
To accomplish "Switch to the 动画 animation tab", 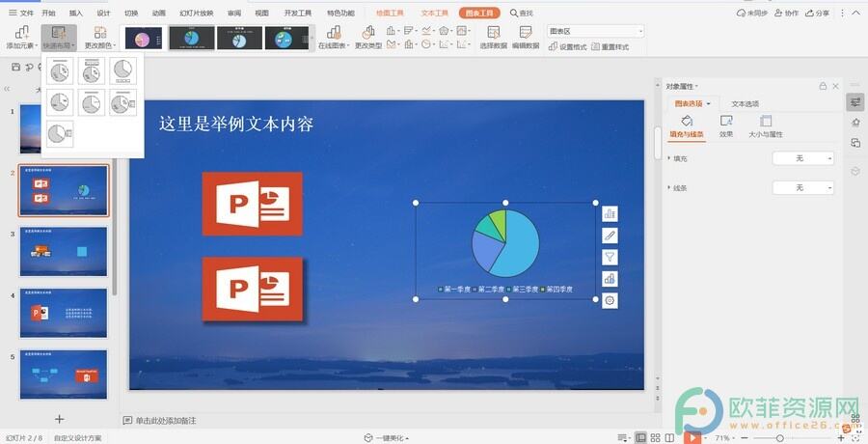I will [x=159, y=13].
